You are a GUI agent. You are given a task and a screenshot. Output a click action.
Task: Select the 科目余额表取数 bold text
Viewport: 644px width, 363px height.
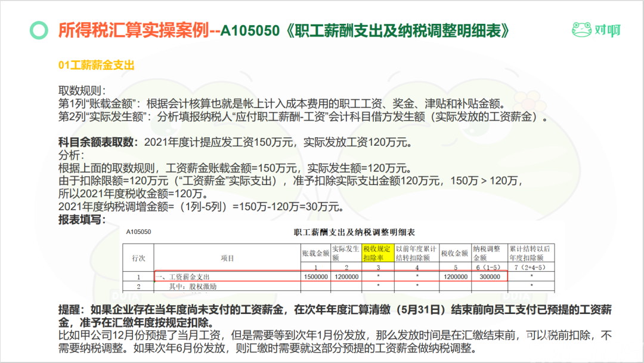click(x=98, y=142)
